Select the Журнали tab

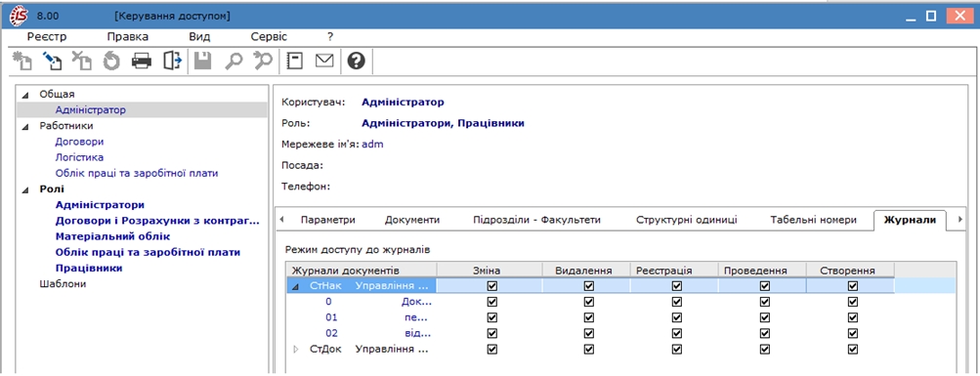(910, 220)
